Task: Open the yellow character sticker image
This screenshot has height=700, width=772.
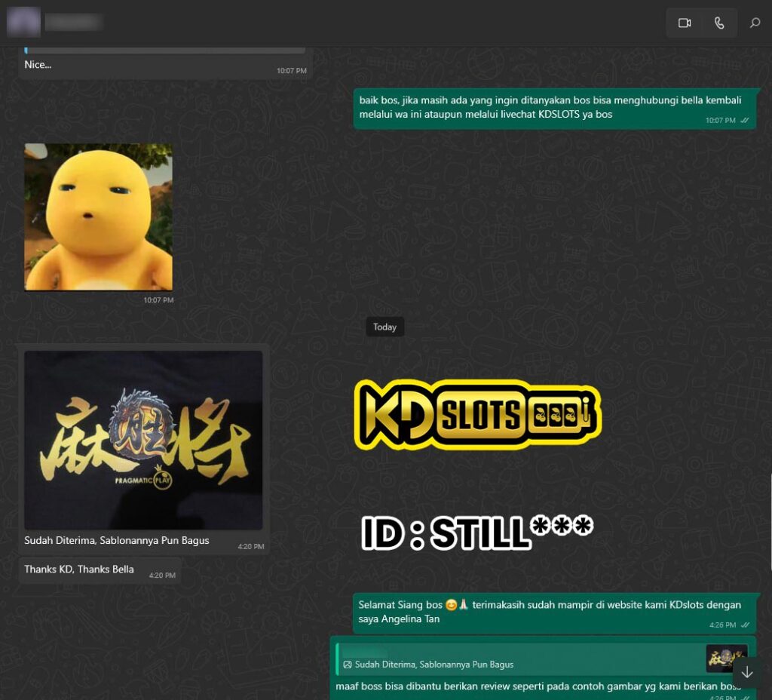Action: click(98, 216)
